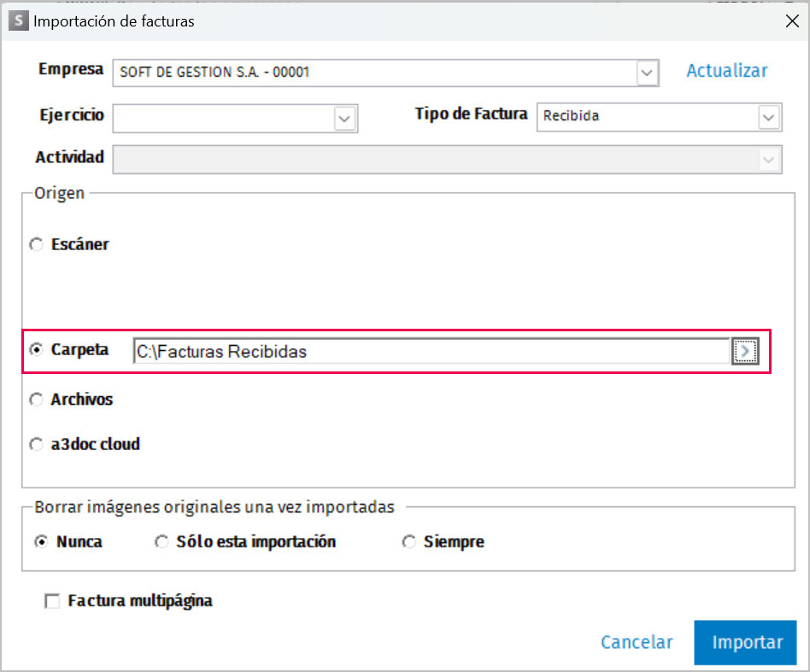
Task: Expand the Ejercicio dropdown
Action: click(x=344, y=119)
